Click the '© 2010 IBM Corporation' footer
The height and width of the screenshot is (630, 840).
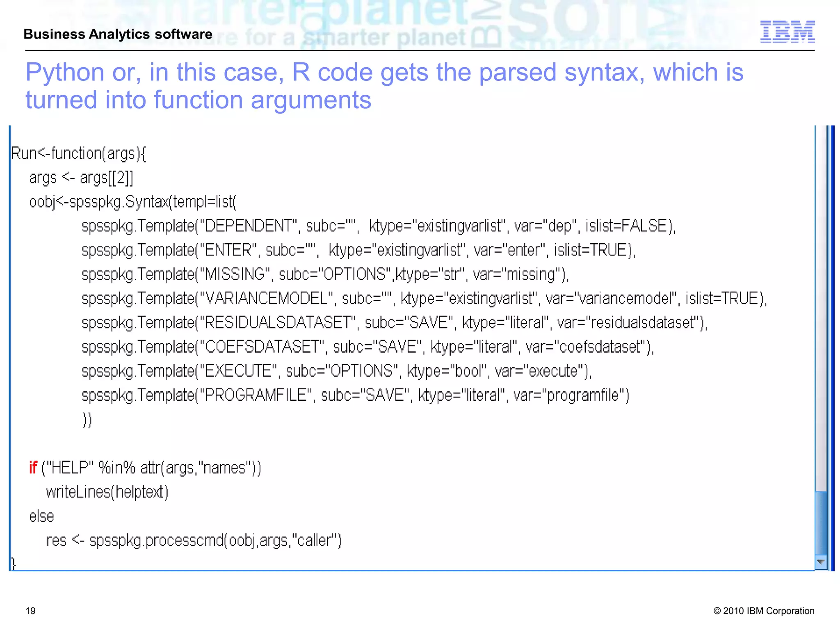[x=764, y=611]
